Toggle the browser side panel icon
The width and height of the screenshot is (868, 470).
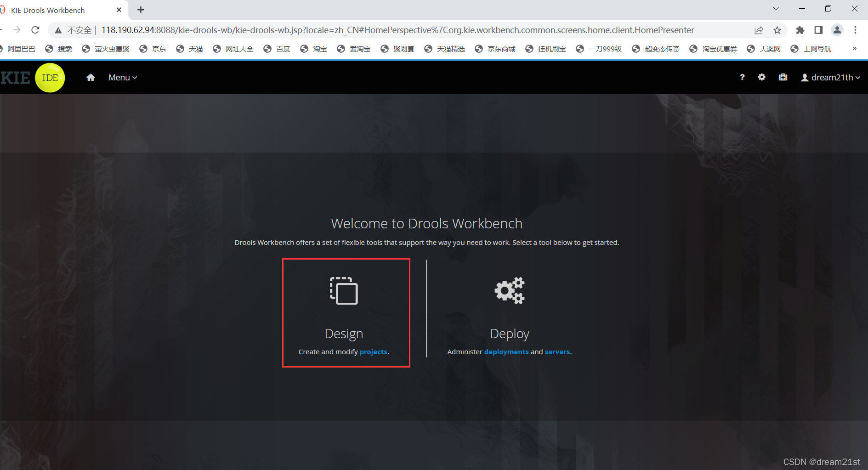pos(818,30)
